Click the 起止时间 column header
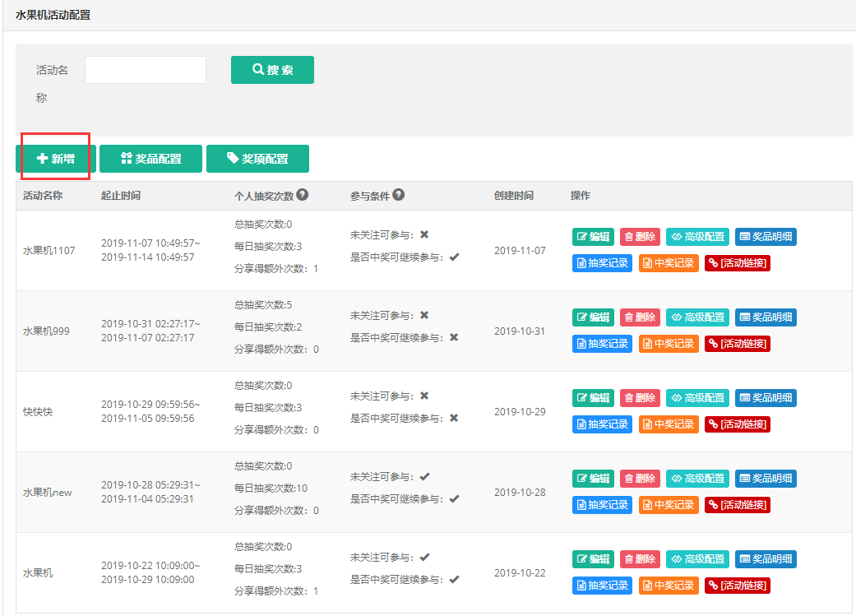The width and height of the screenshot is (856, 616). coord(121,196)
